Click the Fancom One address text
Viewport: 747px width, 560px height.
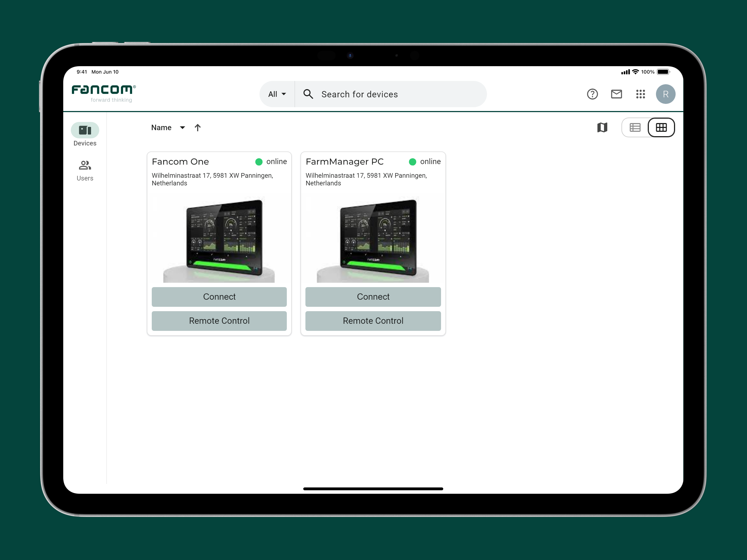coord(212,179)
